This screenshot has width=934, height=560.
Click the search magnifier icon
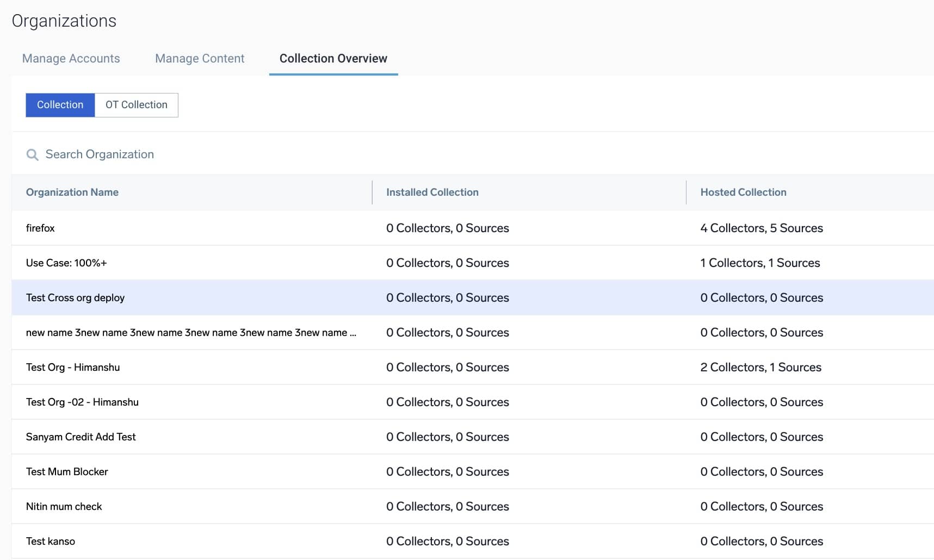coord(33,154)
